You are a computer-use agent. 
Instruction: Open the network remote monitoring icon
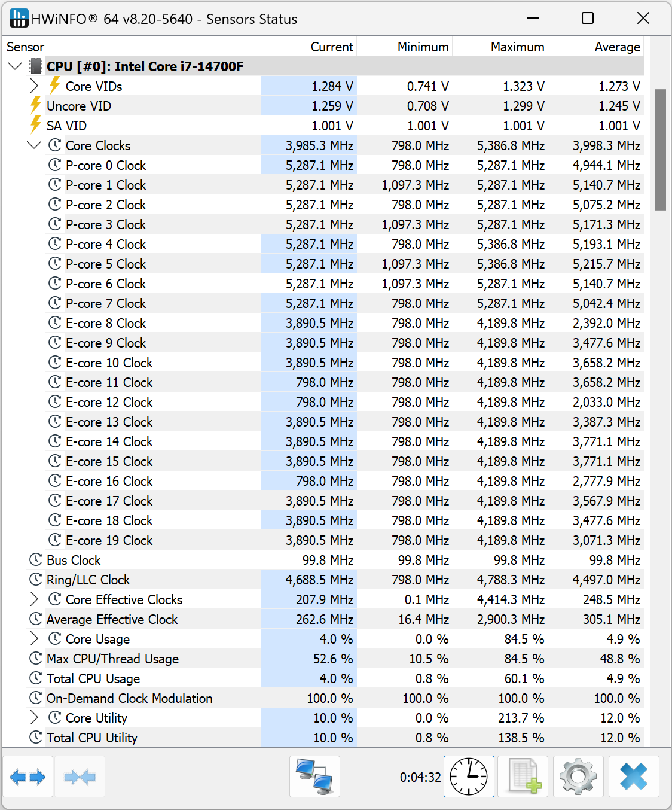[314, 776]
